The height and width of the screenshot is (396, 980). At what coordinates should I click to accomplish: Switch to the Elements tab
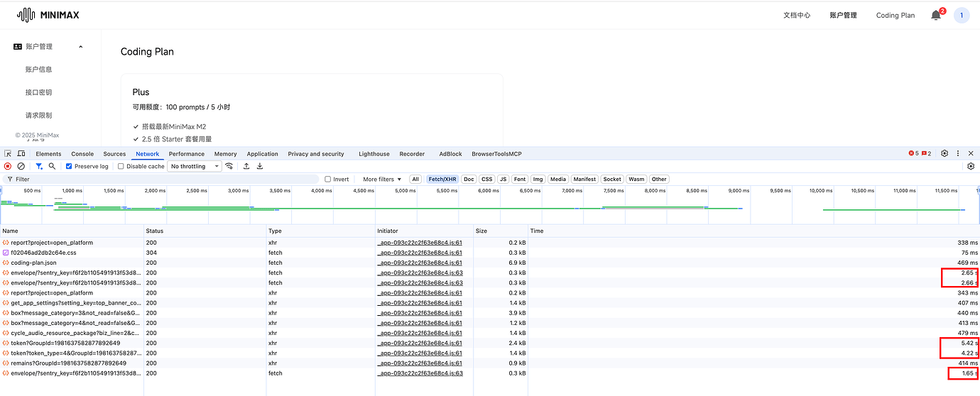point(48,153)
